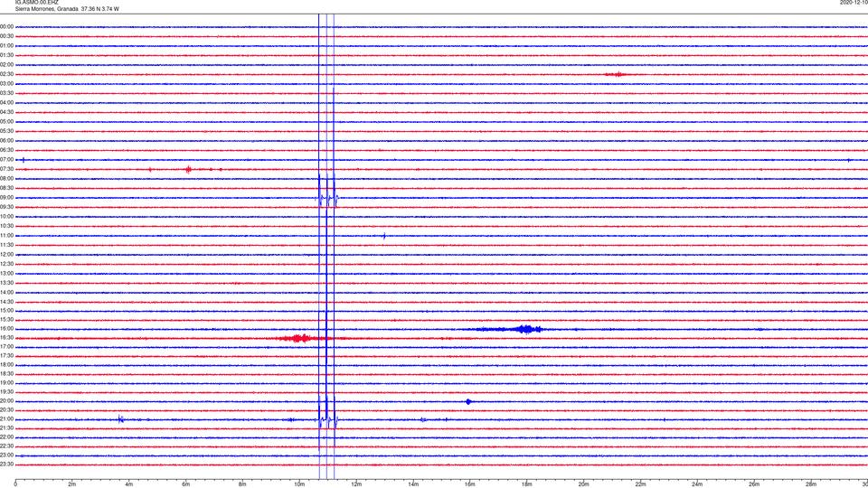Click the 10:00 hour label

pyautogui.click(x=6, y=216)
